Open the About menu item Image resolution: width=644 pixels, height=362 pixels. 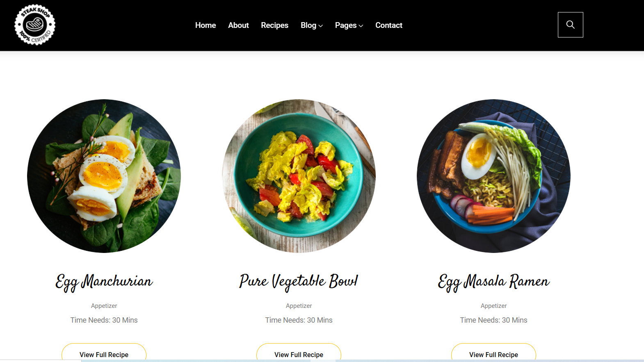(238, 25)
